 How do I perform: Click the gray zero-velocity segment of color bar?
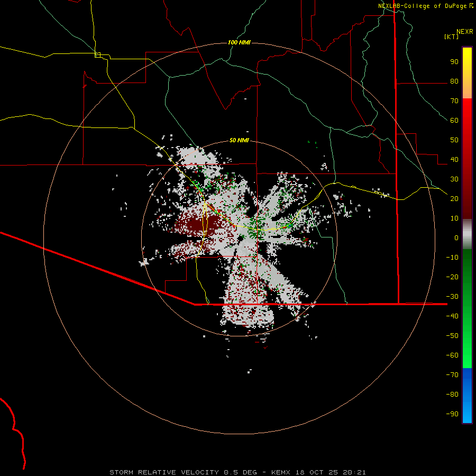[x=467, y=234]
